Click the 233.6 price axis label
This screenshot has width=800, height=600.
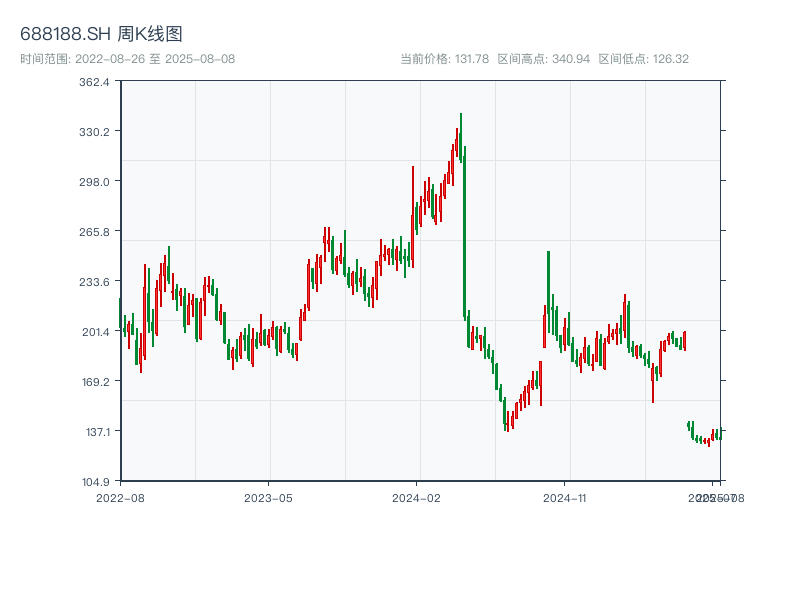click(x=93, y=282)
